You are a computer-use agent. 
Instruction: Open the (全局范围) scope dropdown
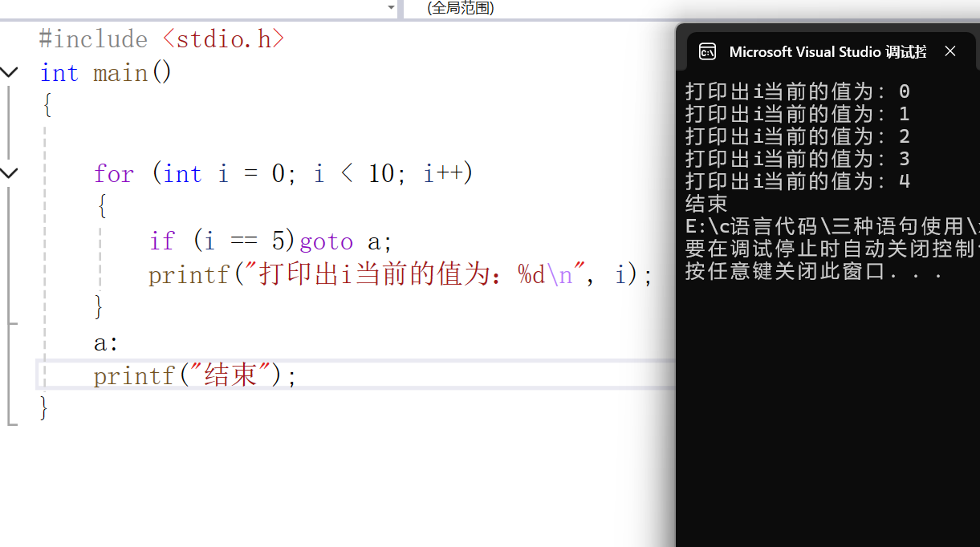click(461, 7)
